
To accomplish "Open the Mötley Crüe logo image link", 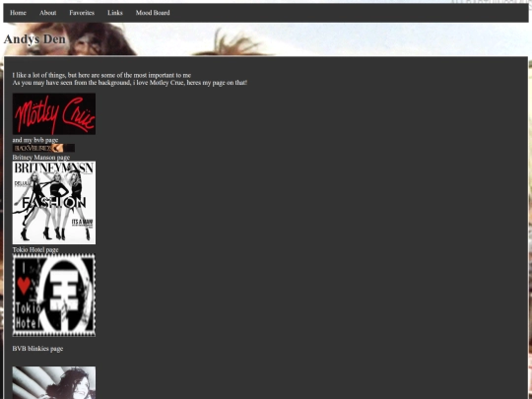I will tap(54, 114).
